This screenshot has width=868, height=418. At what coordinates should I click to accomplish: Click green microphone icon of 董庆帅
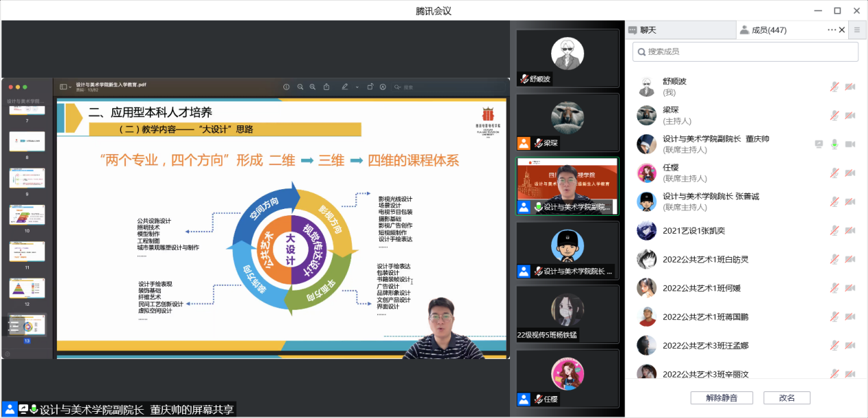click(x=834, y=145)
